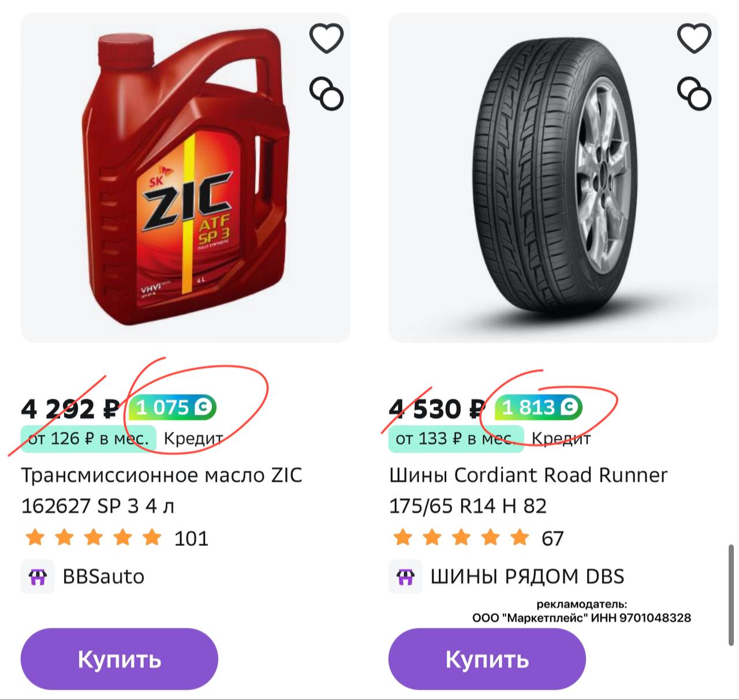Select credit offer от 133 ₽ в мес.

pyautogui.click(x=456, y=439)
